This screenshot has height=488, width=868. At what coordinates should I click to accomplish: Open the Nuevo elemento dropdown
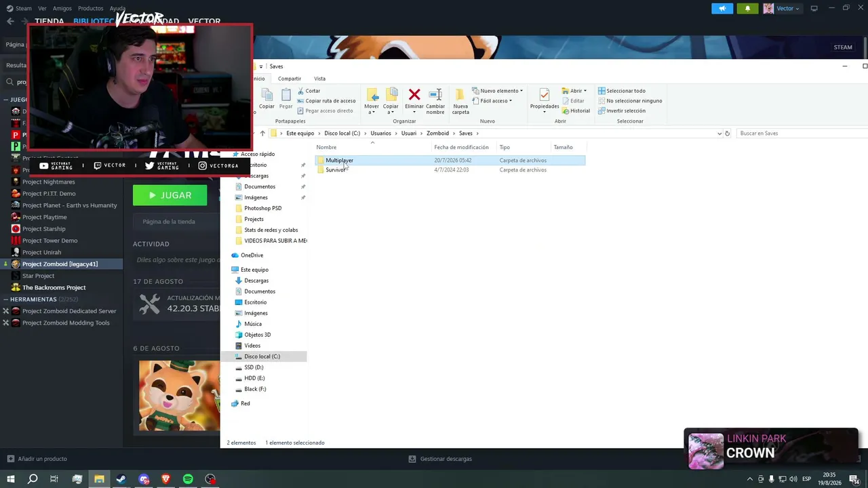(x=498, y=91)
